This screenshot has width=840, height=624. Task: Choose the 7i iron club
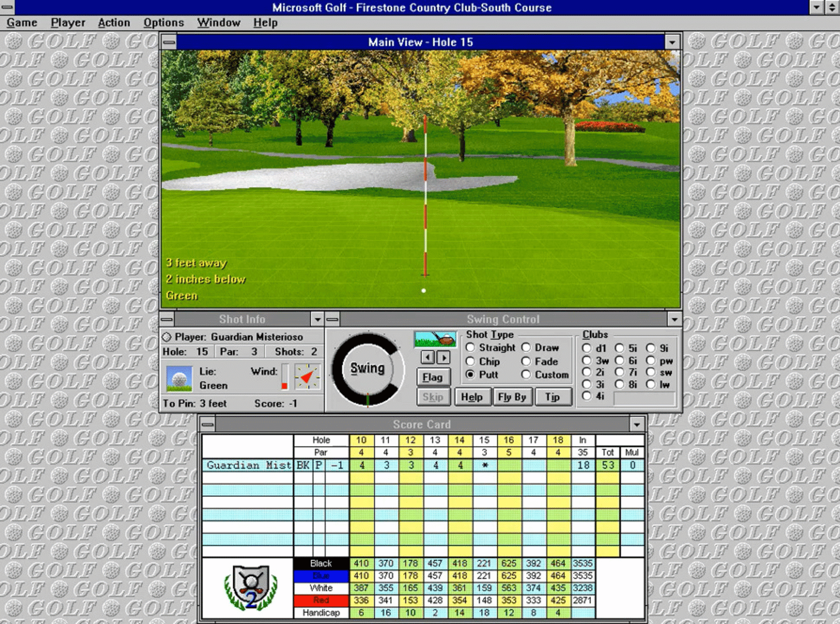point(626,373)
